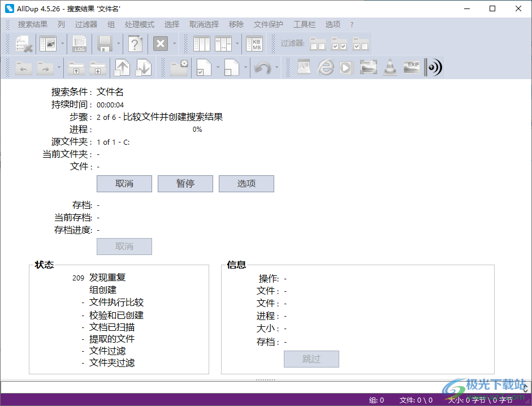Click the checked page select icon
Screen dimensions: 532x406
coord(204,67)
